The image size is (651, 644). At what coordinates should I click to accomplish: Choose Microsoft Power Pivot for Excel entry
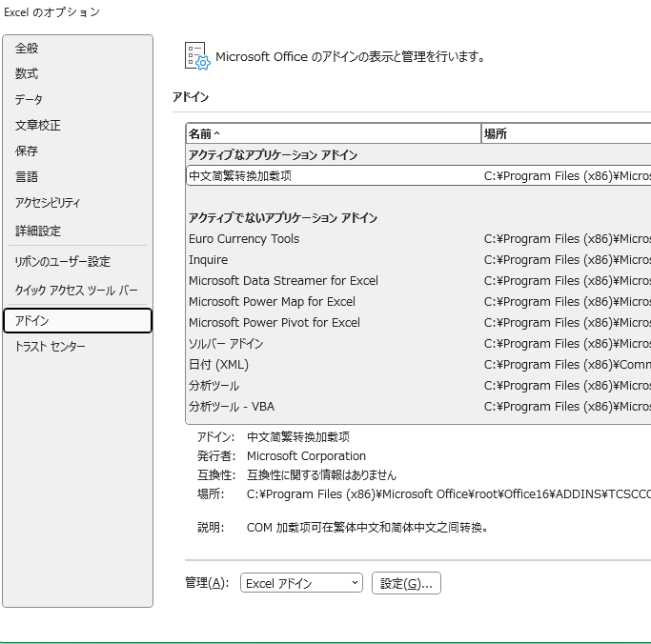point(275,323)
